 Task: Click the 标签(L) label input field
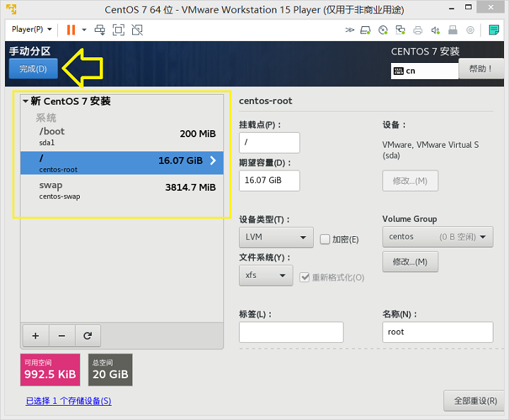pos(291,332)
